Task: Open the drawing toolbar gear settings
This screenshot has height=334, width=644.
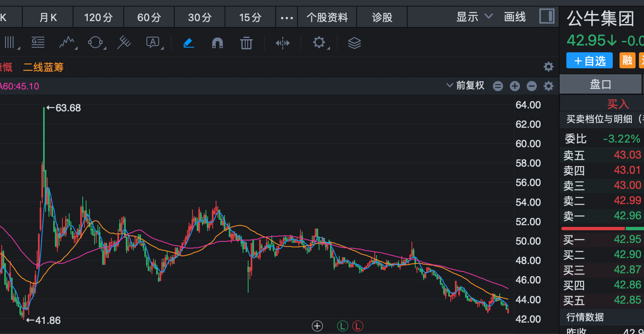Action: (319, 42)
